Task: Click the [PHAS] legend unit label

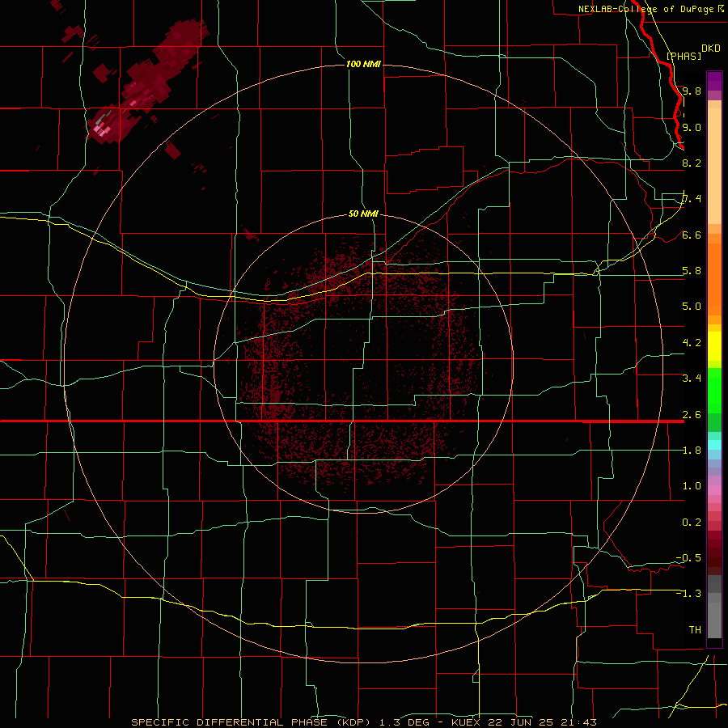Action: [684, 56]
